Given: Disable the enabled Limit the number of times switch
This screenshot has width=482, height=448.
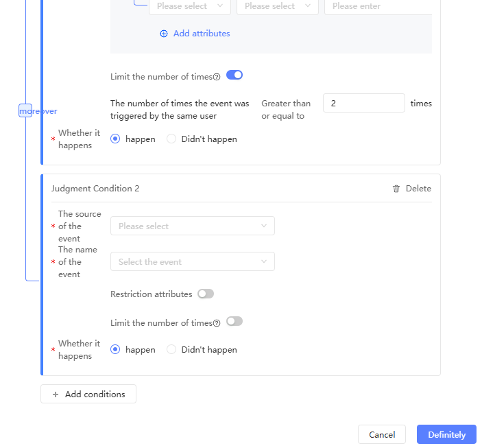Looking at the screenshot, I should (234, 75).
